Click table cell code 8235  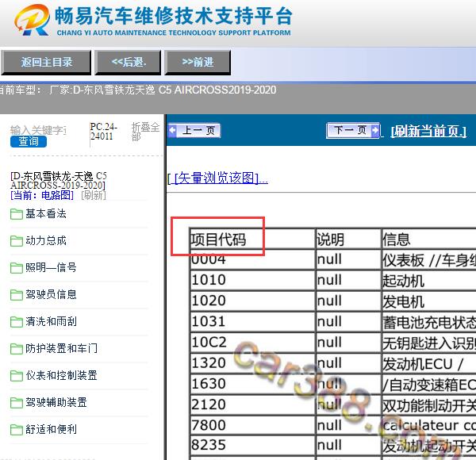(x=252, y=446)
